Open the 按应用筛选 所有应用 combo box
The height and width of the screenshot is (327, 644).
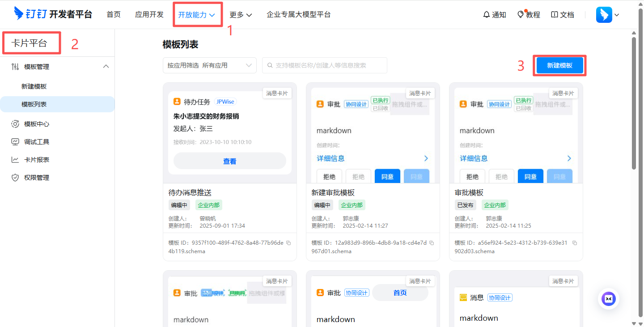pos(209,65)
